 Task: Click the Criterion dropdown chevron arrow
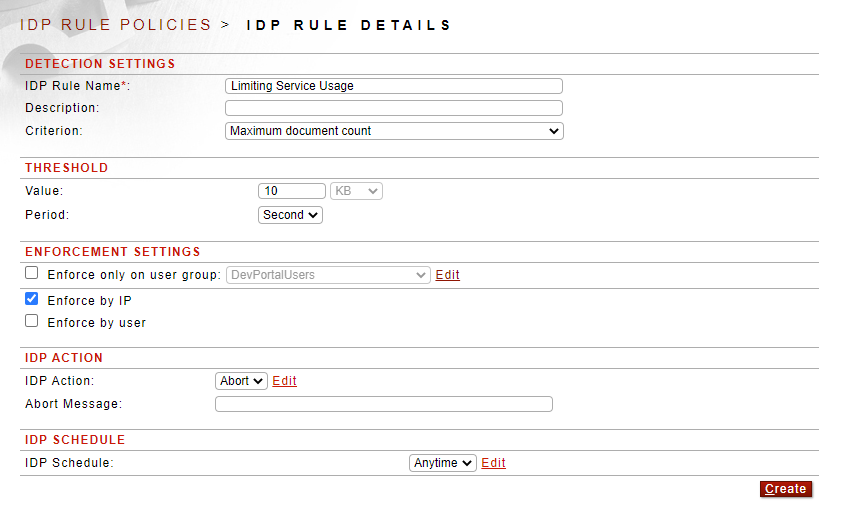(x=553, y=131)
